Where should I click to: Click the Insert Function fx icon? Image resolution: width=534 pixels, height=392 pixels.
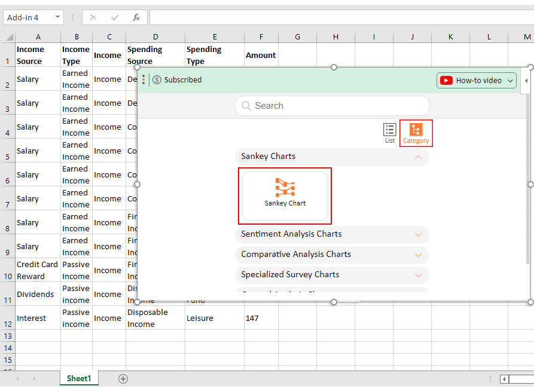(136, 17)
